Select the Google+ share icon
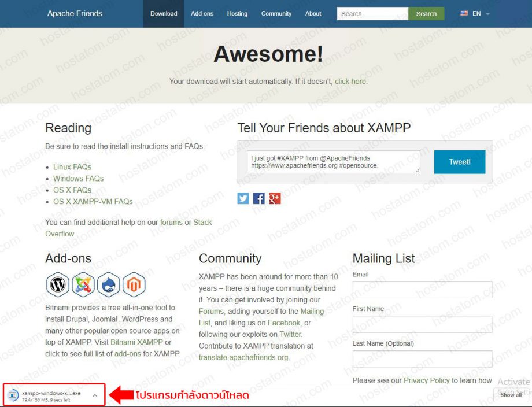 click(275, 198)
